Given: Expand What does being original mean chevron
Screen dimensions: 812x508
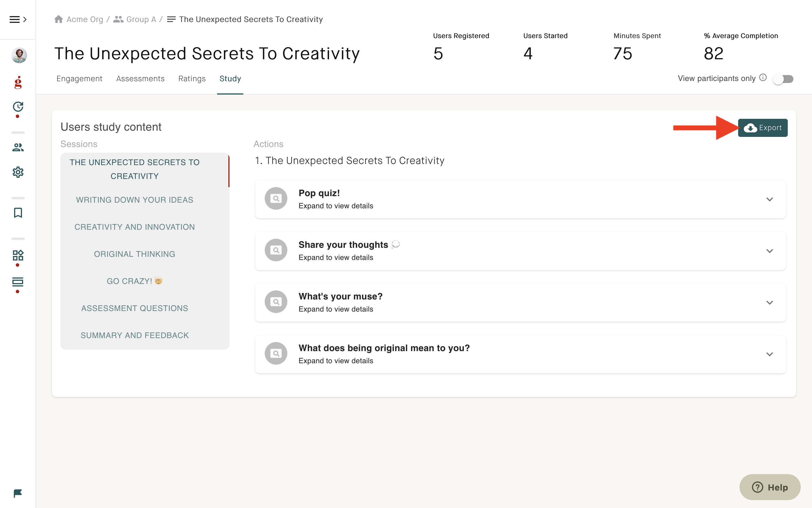Looking at the screenshot, I should (770, 354).
